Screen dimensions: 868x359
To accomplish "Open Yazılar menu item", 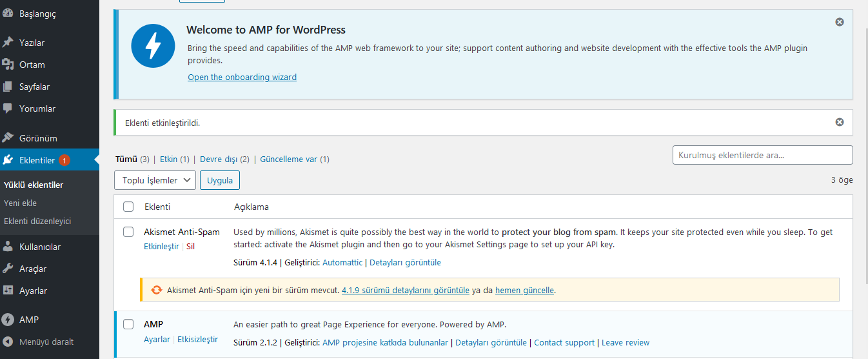I will tap(50, 43).
